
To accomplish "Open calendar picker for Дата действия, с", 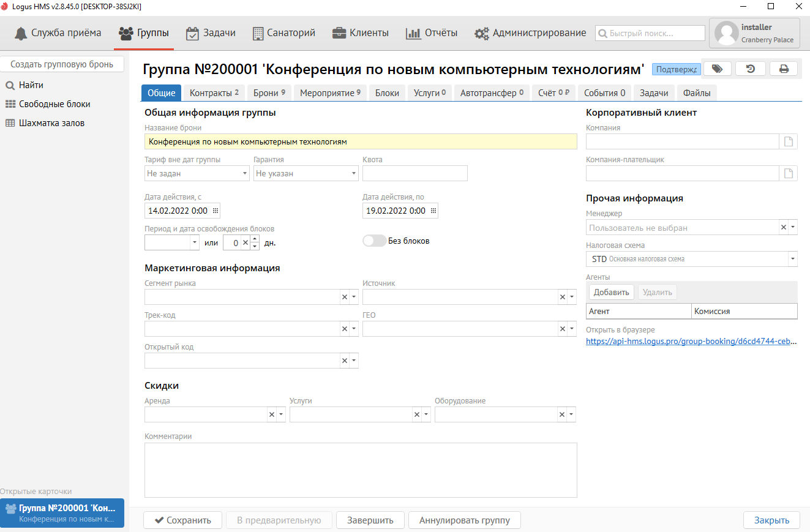I will point(215,211).
